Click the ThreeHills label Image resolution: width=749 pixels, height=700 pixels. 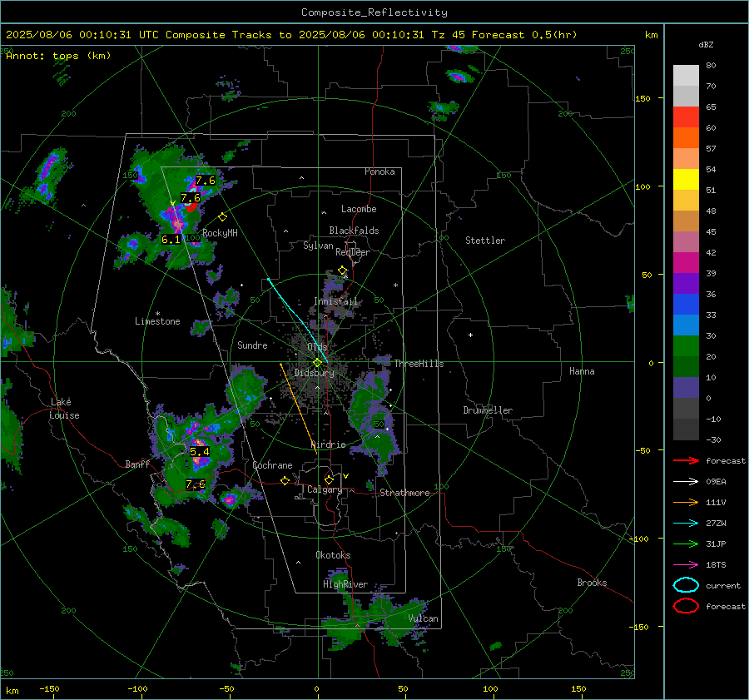[x=419, y=364]
